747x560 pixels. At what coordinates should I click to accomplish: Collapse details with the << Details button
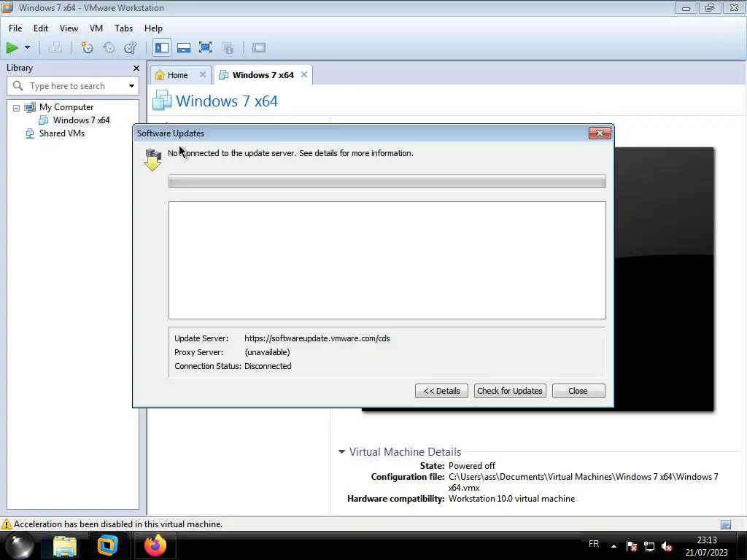[441, 391]
